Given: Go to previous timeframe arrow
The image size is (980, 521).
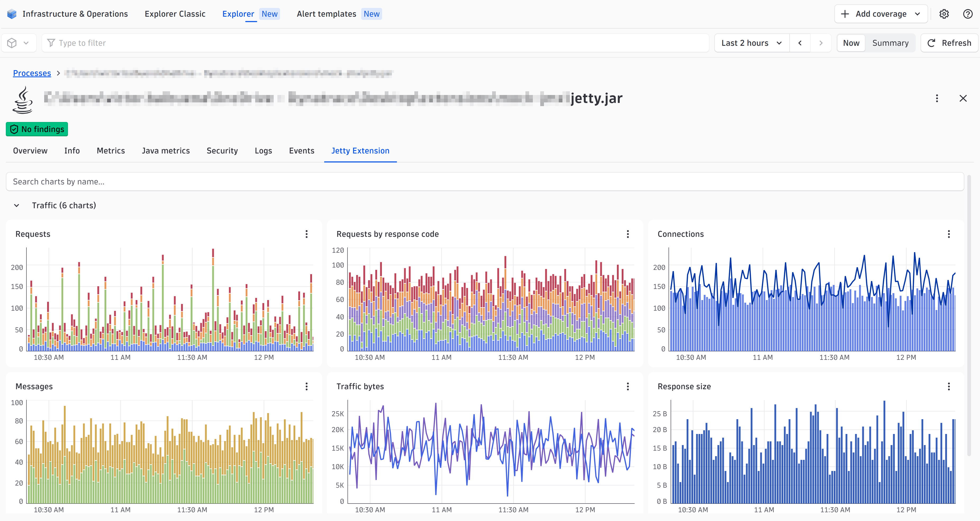Looking at the screenshot, I should (800, 43).
